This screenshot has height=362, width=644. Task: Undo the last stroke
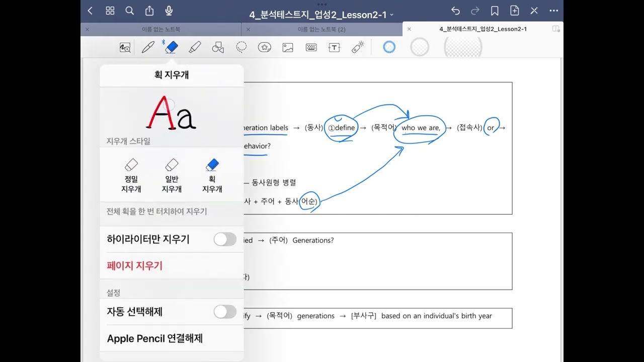pyautogui.click(x=455, y=11)
